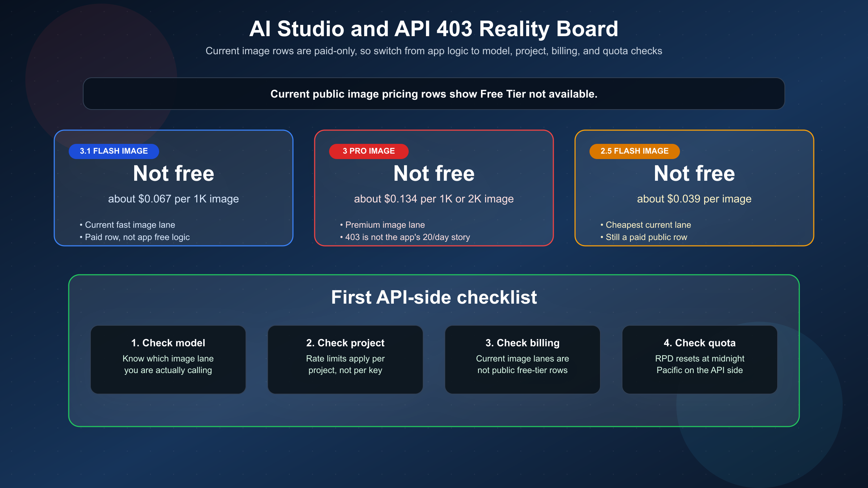The width and height of the screenshot is (868, 488).
Task: Click the $0.039 per image price
Action: click(x=694, y=198)
